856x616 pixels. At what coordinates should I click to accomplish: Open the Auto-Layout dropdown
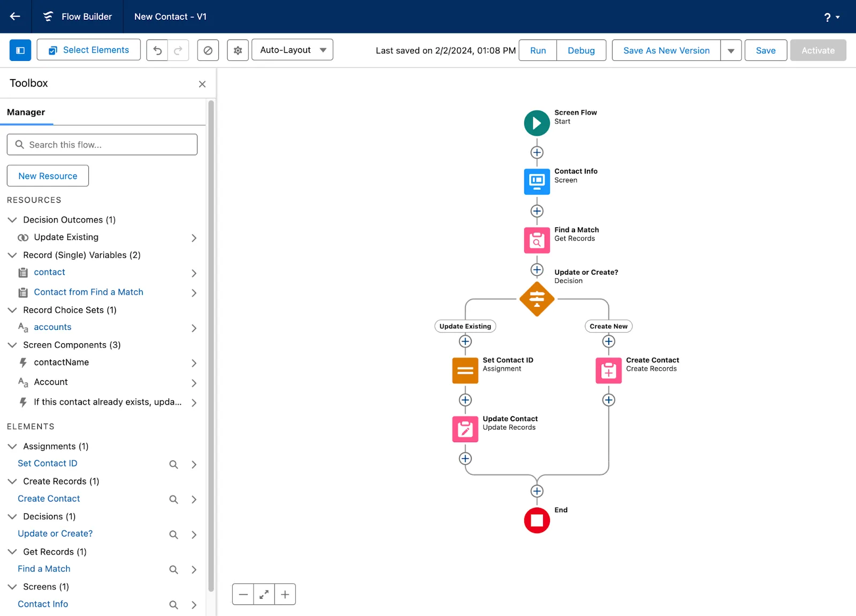click(292, 50)
